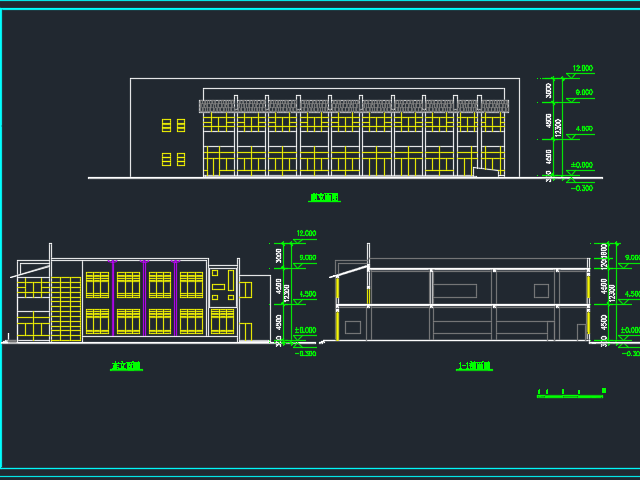Screen dimensions: 640x480
Task: Click the title label under the bottom-left elevation
Action: click(x=126, y=367)
